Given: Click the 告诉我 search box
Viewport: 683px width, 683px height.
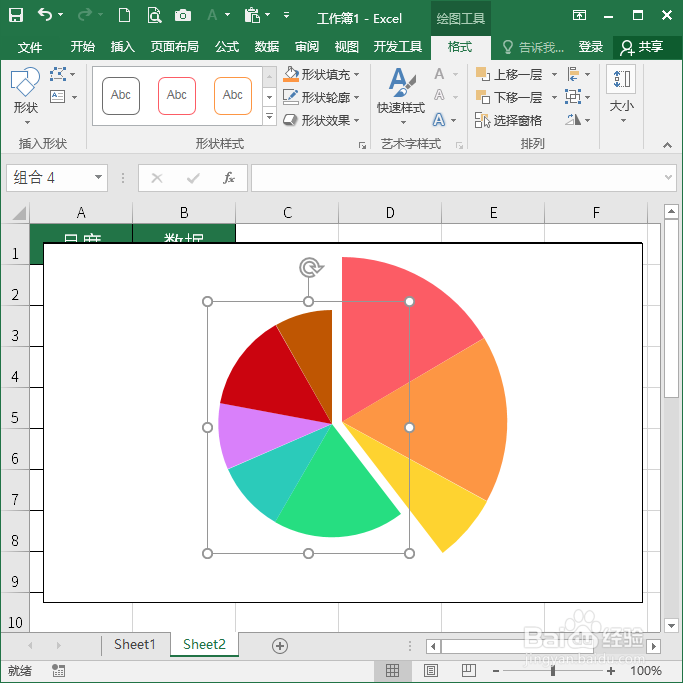Looking at the screenshot, I should click(x=533, y=47).
